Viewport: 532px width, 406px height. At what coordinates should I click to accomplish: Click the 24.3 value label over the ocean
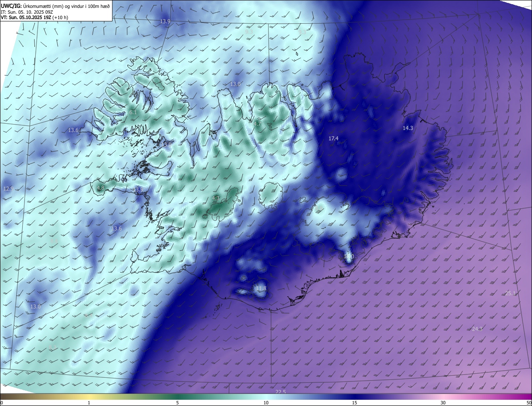[477, 329]
